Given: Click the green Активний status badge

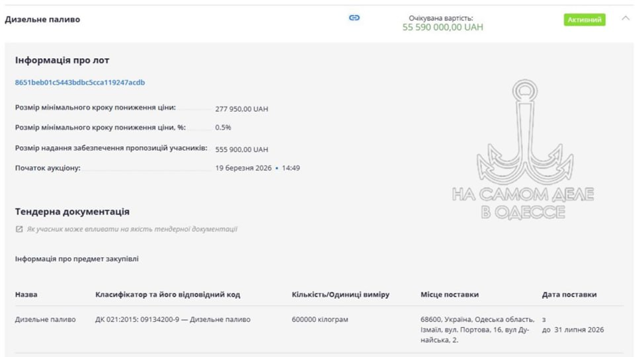Looking at the screenshot, I should 584,20.
